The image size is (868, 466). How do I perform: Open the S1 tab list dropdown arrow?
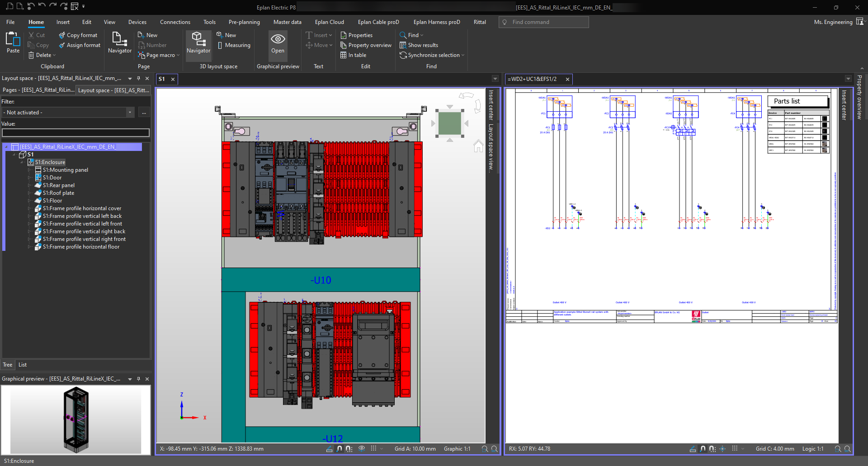click(x=495, y=79)
